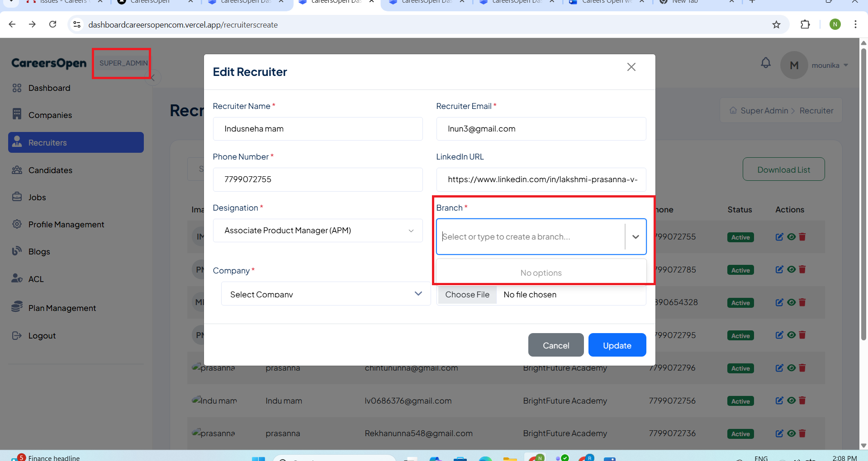Reload the page using refresh icon

(x=53, y=24)
